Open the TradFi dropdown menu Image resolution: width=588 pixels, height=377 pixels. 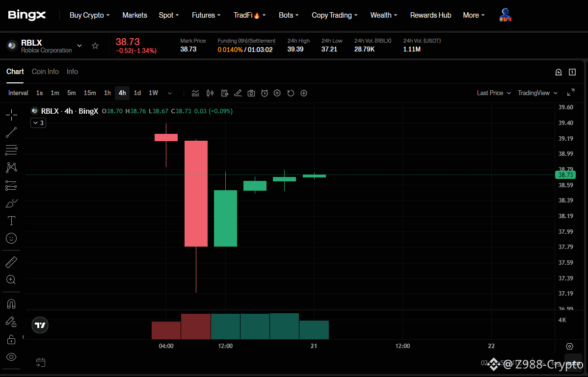tap(250, 15)
